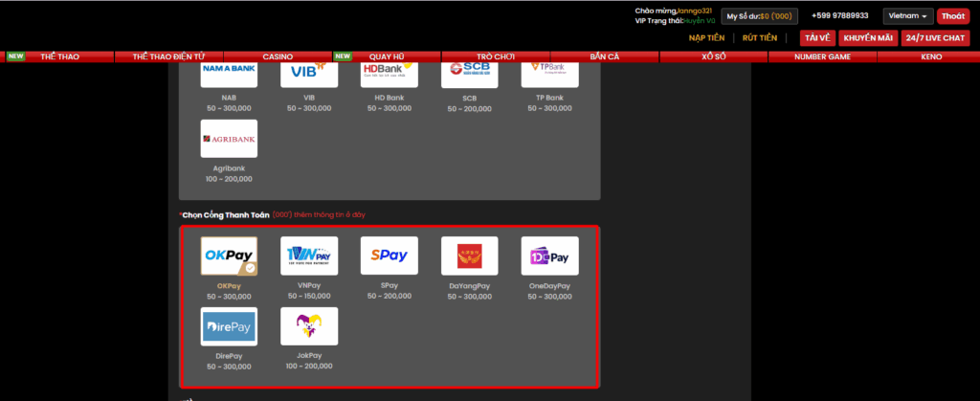Click the TP Bank name label
980x401 pixels.
tap(550, 98)
